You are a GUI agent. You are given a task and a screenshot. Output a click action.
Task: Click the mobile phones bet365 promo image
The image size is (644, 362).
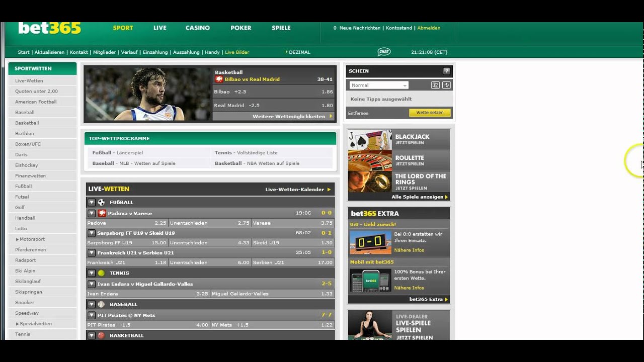pos(370,280)
